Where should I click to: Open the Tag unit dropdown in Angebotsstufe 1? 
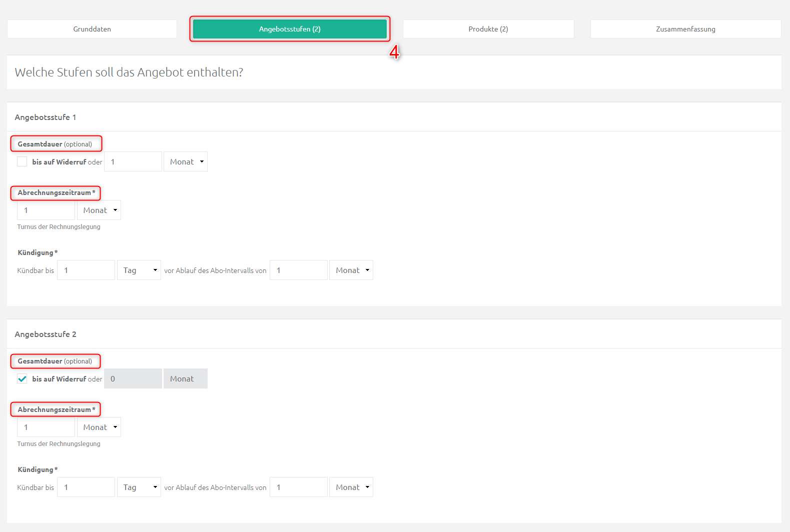pyautogui.click(x=139, y=270)
